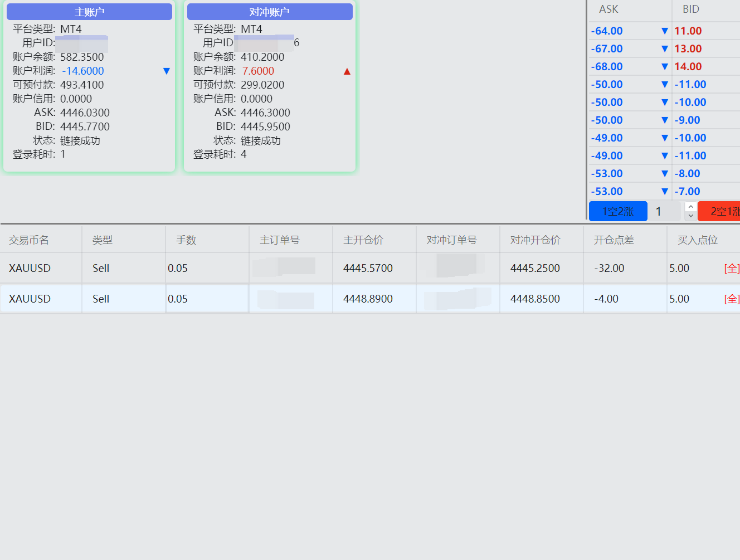The height and width of the screenshot is (560, 740).
Task: Edit the 0.05 lots cell in the 4445.5700 row
Action: pyautogui.click(x=207, y=269)
